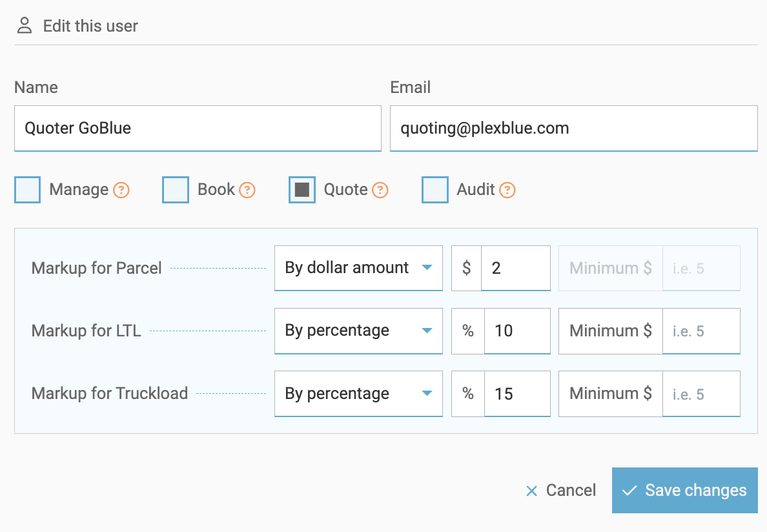Click the Truckload Minimum $ input

click(x=701, y=393)
